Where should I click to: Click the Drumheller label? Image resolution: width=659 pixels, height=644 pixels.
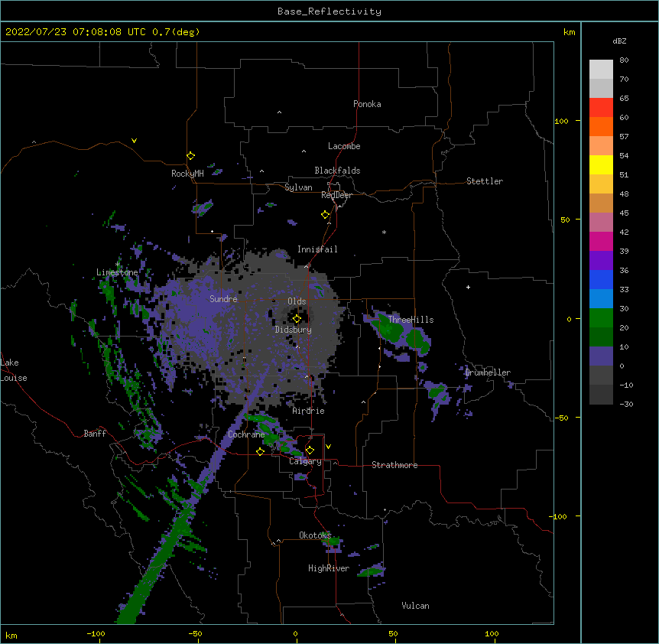(x=488, y=372)
